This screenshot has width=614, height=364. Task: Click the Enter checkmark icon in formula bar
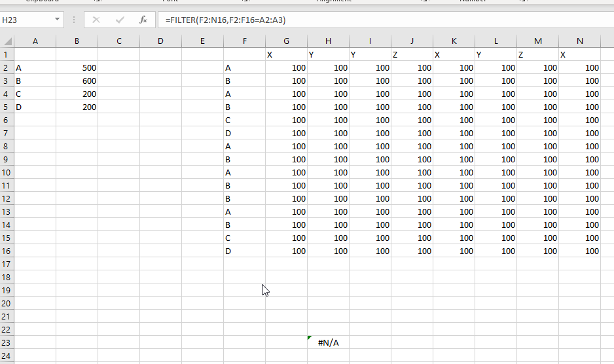(120, 20)
